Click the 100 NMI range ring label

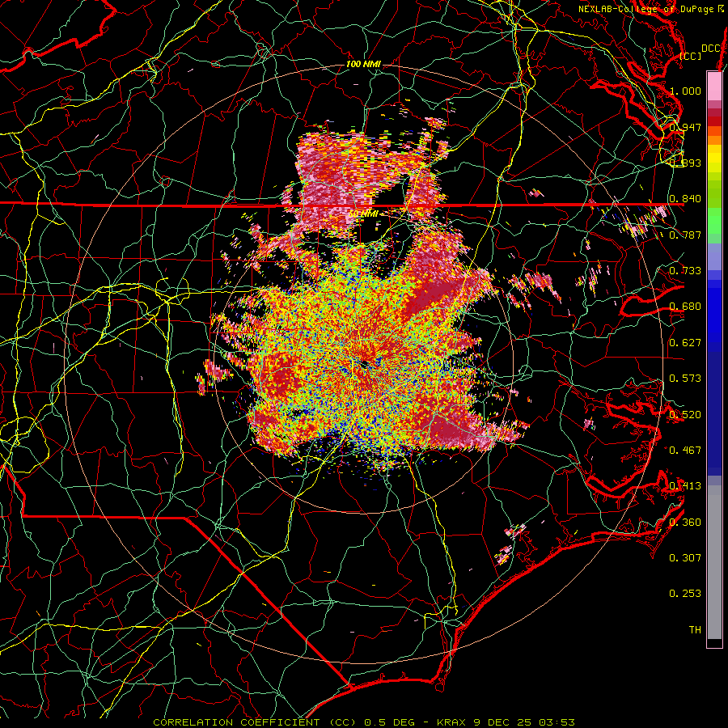[x=363, y=64]
